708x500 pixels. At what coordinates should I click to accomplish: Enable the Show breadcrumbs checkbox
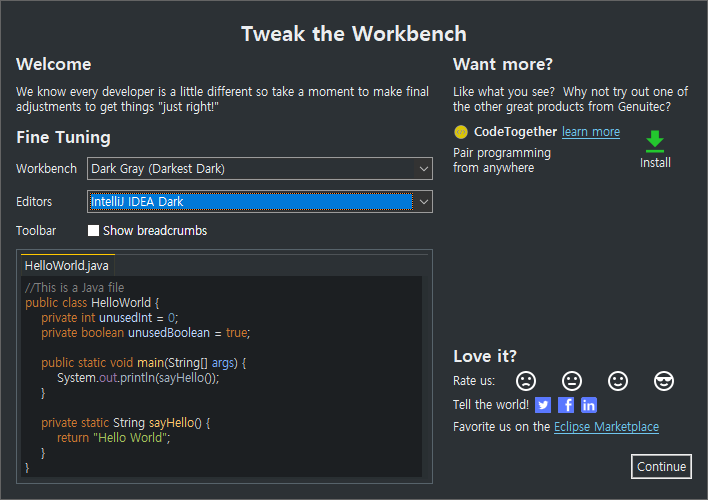(94, 231)
